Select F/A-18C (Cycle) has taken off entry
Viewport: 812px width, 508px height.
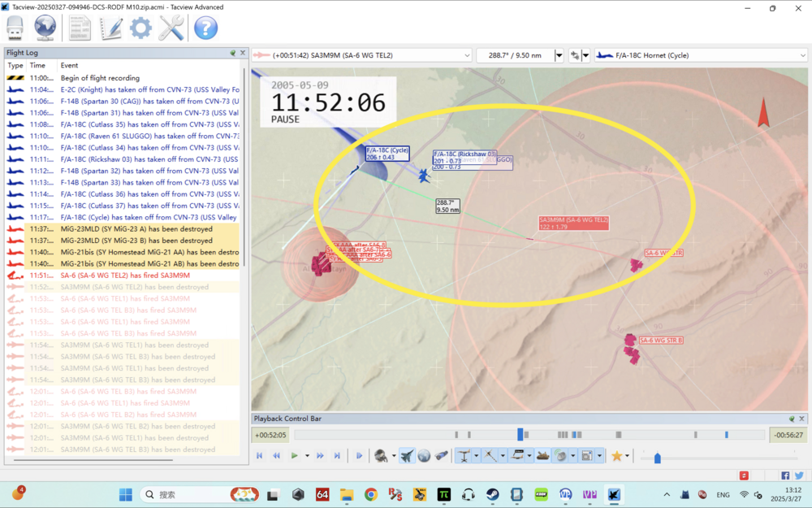pos(123,217)
